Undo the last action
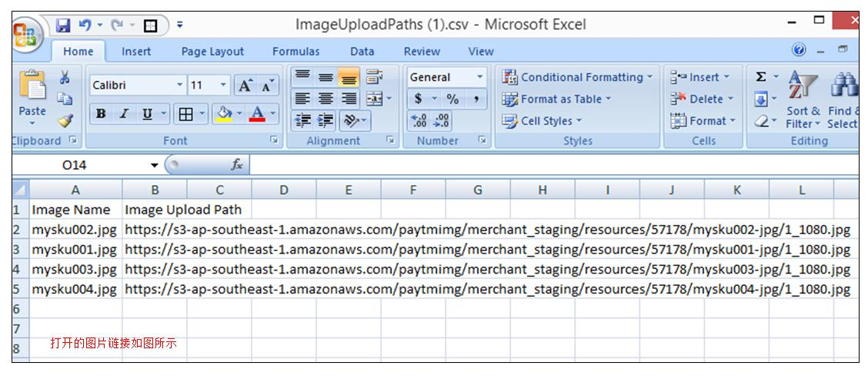868x376 pixels. click(x=85, y=25)
